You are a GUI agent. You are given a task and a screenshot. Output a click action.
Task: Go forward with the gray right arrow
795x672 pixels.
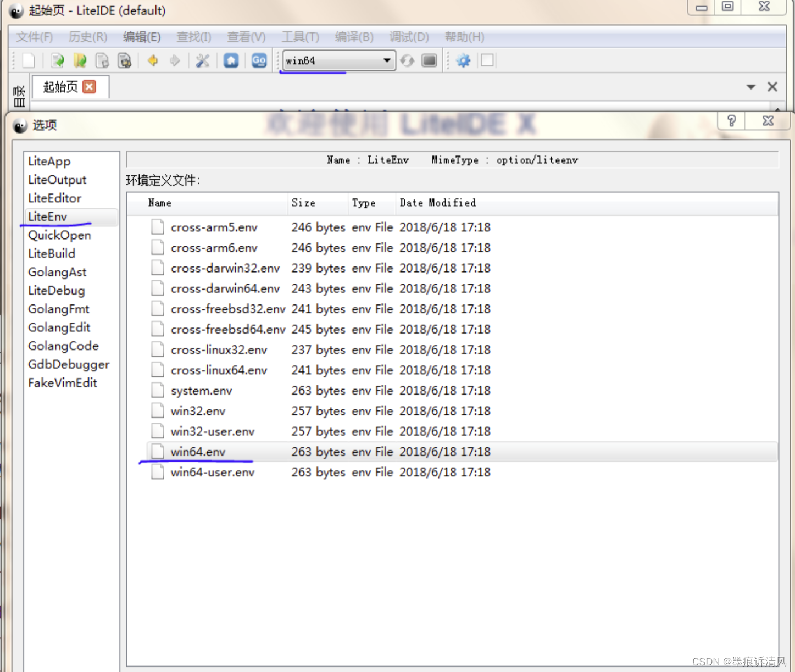pyautogui.click(x=175, y=60)
